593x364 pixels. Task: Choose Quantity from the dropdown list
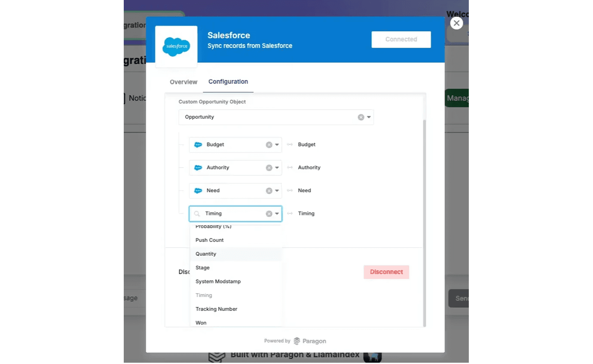pos(206,254)
